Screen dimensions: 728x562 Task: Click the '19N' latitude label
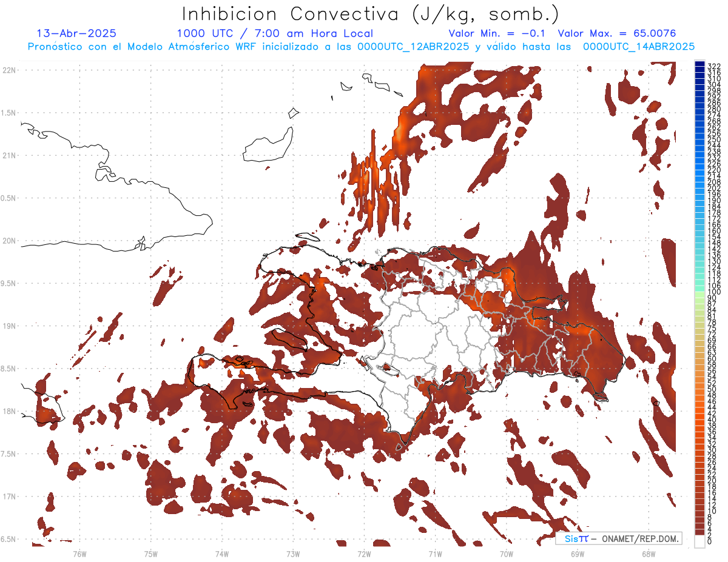point(9,326)
